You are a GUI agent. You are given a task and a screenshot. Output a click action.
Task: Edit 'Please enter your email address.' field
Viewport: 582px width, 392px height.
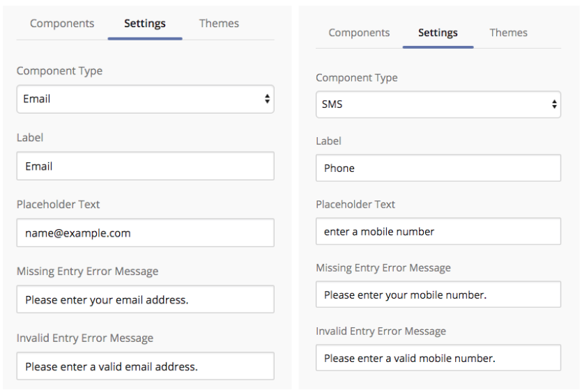coord(146,299)
